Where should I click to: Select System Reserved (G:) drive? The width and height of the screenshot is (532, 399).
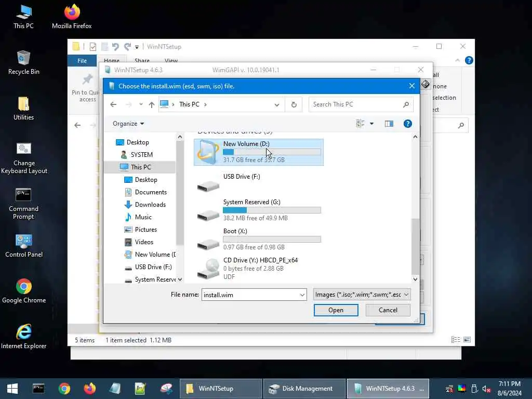[259, 210]
